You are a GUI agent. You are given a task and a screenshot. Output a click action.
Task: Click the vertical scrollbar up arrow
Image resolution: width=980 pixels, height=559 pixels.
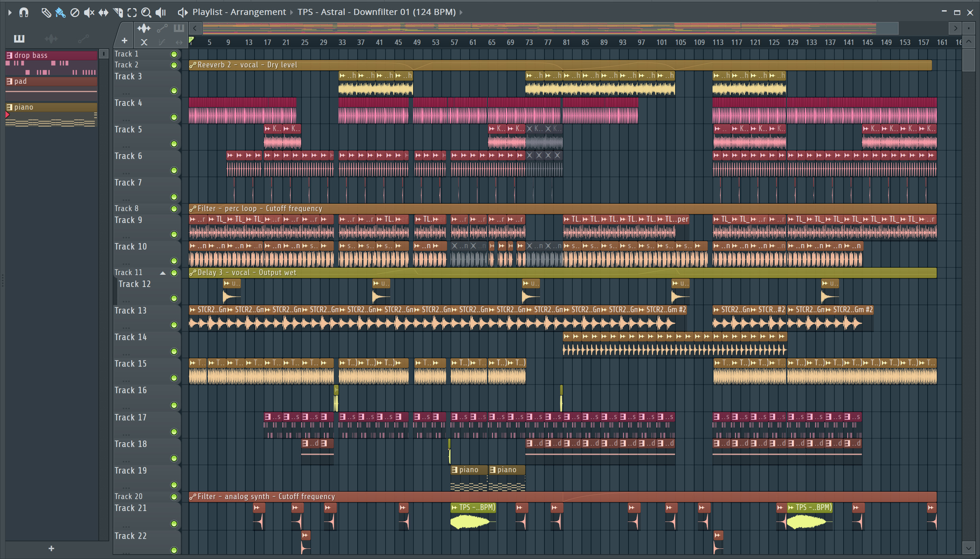(969, 42)
